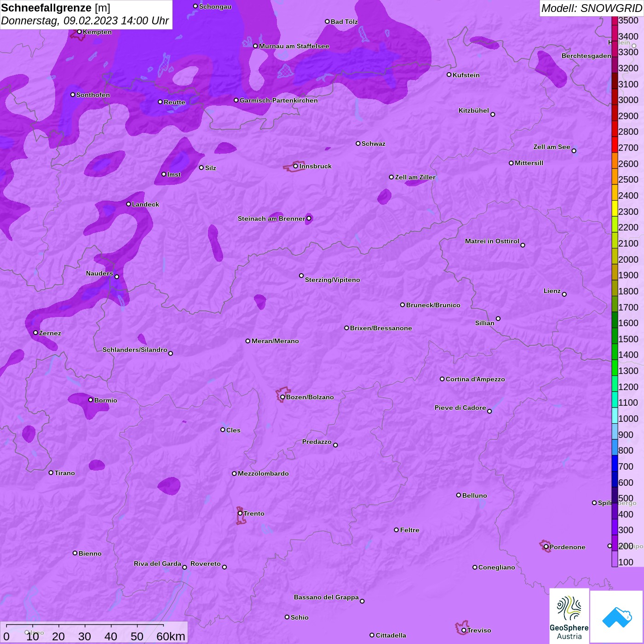Click the Modell: SNOWGRID label
This screenshot has height=644, width=644.
pos(592,8)
